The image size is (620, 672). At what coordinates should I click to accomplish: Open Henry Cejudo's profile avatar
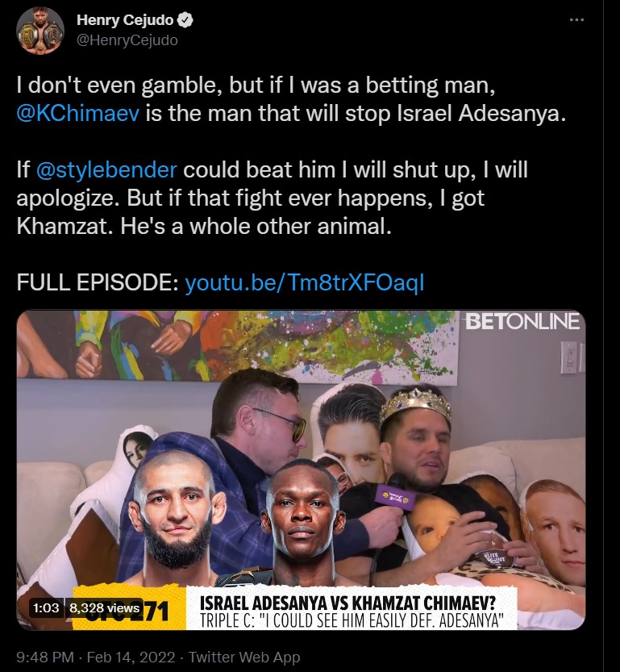40,30
